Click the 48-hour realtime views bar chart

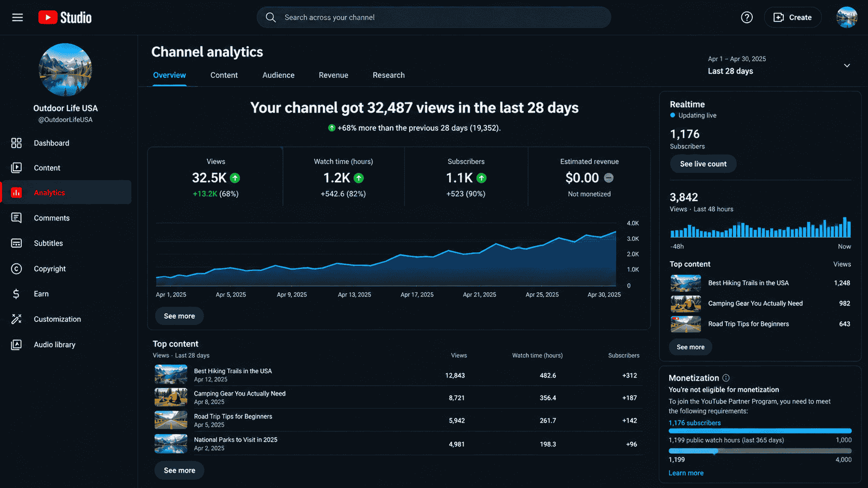761,227
